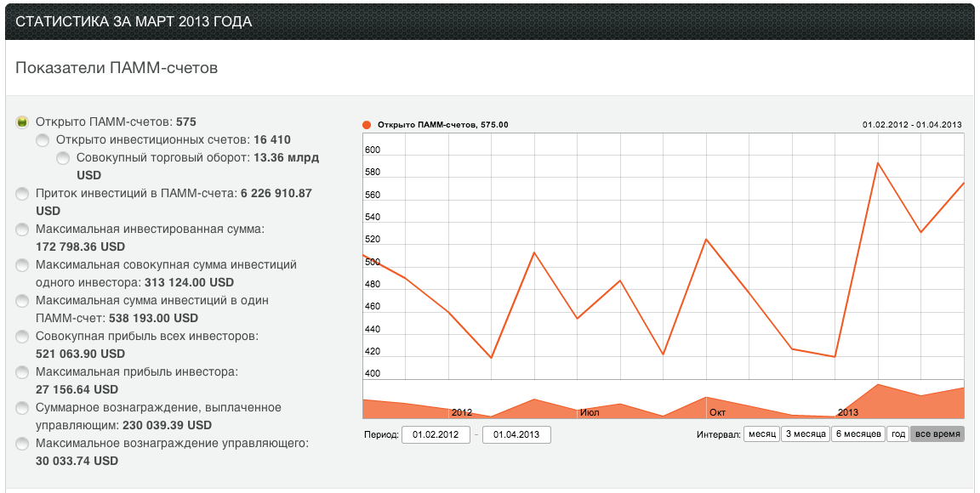
Task: Choose 'Суммарное вознаграждение' radio option
Action: [x=22, y=408]
